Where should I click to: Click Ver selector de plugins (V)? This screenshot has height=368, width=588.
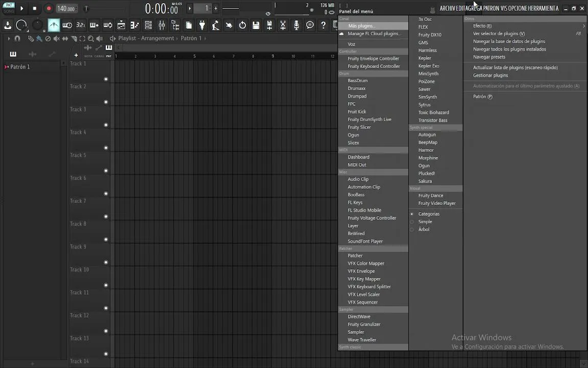click(499, 34)
